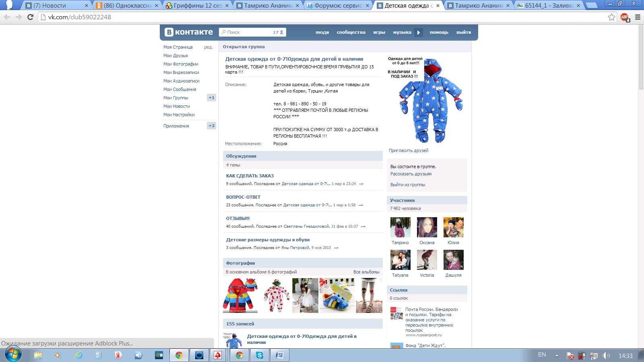Image resolution: width=644 pixels, height=362 pixels.
Task: Open the Calculator taskbar icon
Action: click(98, 355)
